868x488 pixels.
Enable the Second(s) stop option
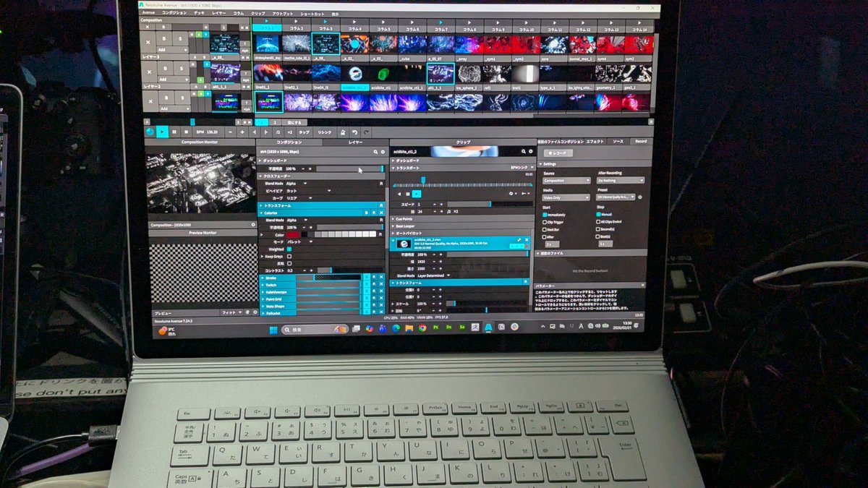click(x=597, y=229)
